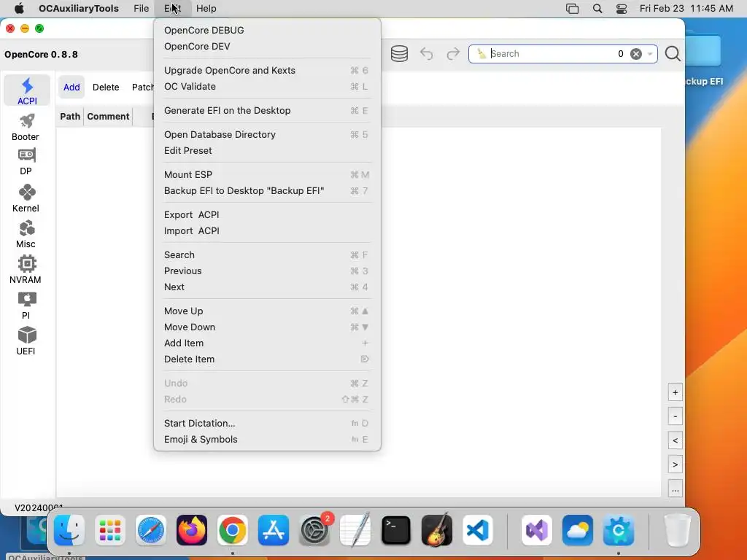Launch Google Chrome from the Dock

pyautogui.click(x=233, y=530)
